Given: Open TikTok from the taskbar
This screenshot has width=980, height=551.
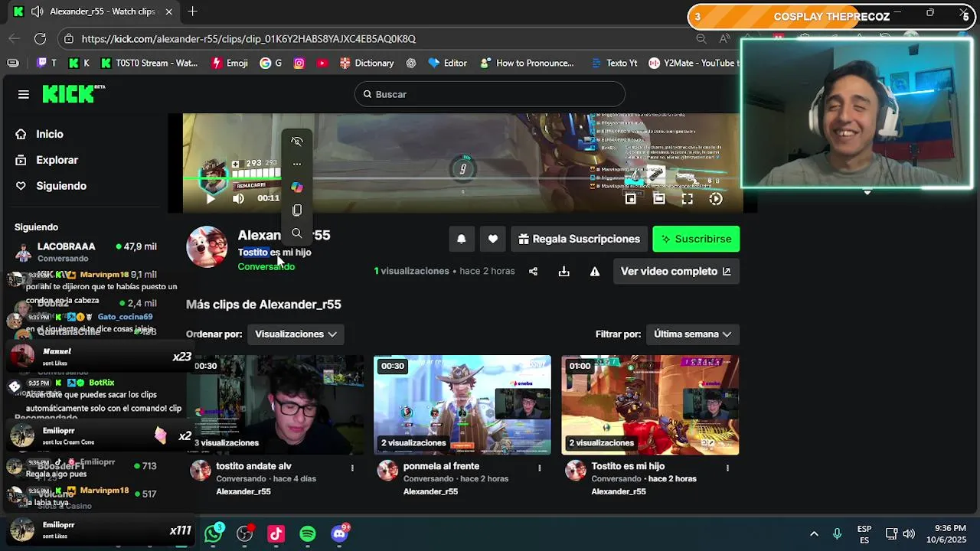Looking at the screenshot, I should tap(276, 533).
